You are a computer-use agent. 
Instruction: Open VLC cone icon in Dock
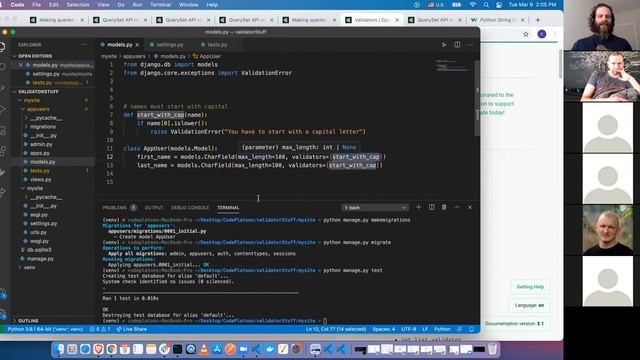click(204, 349)
